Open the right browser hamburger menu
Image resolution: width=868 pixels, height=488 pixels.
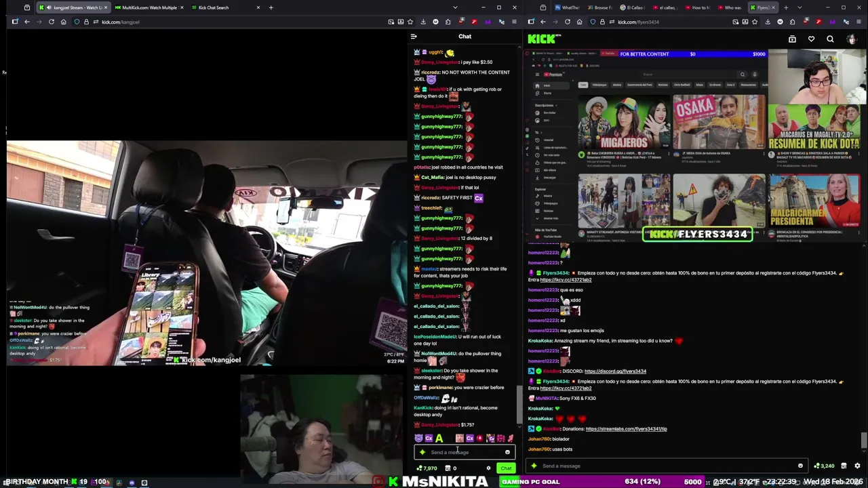pos(858,22)
